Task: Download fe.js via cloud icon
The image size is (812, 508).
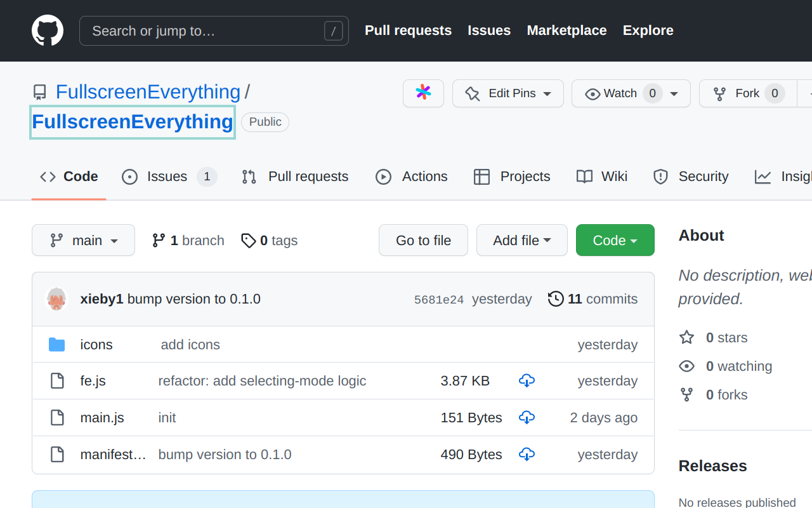Action: coord(527,381)
